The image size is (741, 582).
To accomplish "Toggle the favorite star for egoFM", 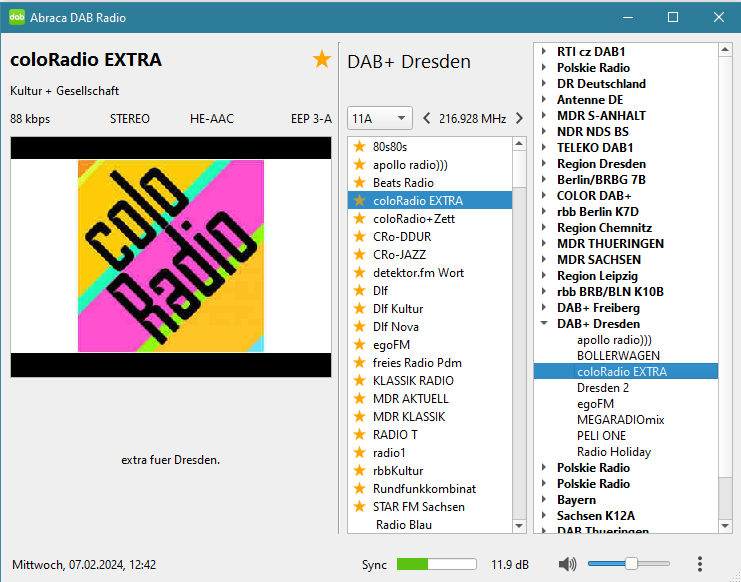I will coord(360,345).
